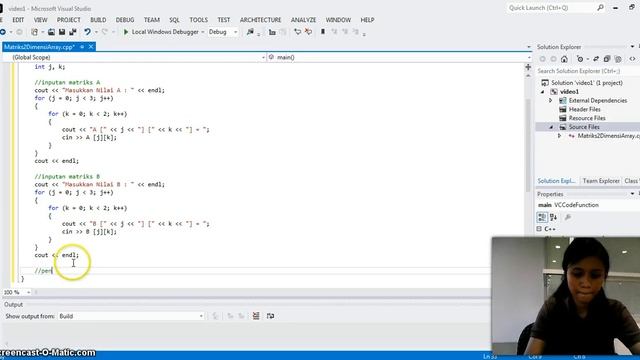Collapse the video1 project node
640x360 pixels.
point(543,92)
